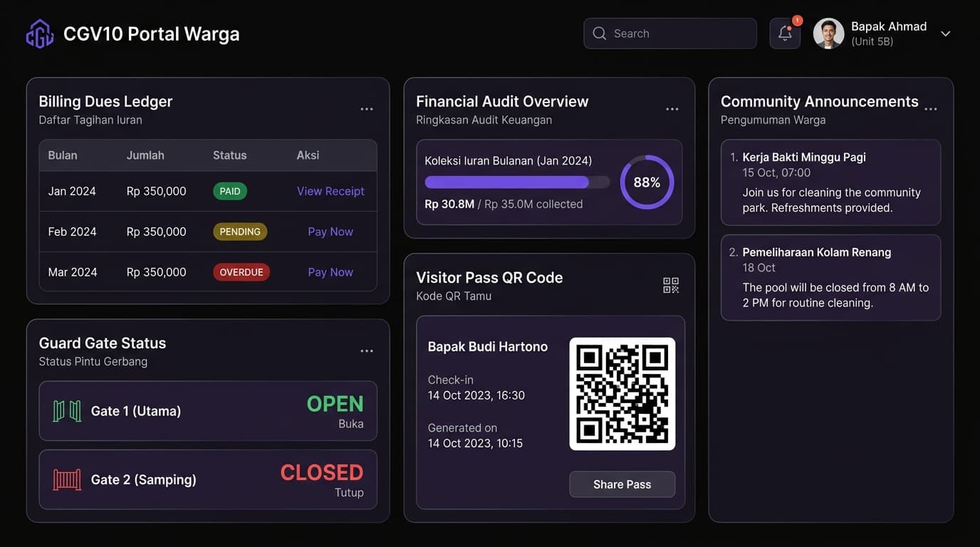The width and height of the screenshot is (980, 547).
Task: Click the Share Pass button
Action: pyautogui.click(x=622, y=484)
